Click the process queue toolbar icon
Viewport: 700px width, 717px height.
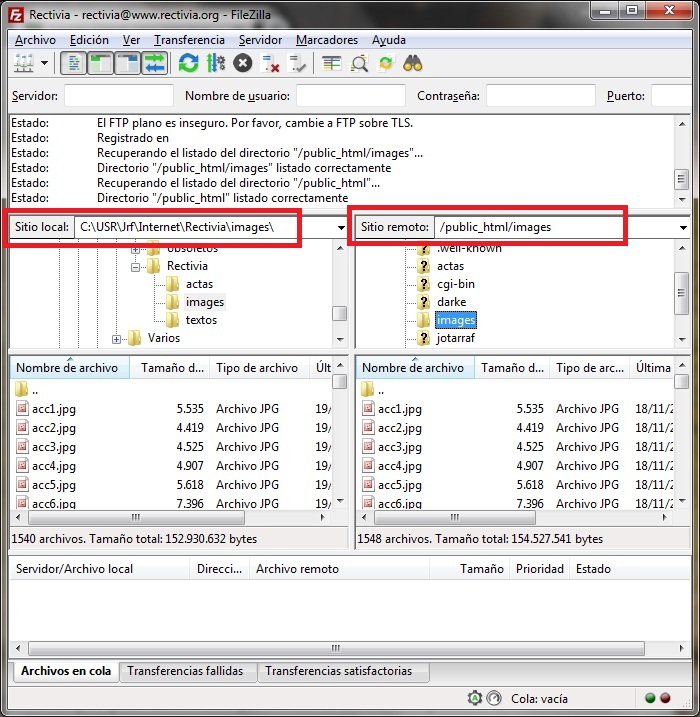pos(215,63)
